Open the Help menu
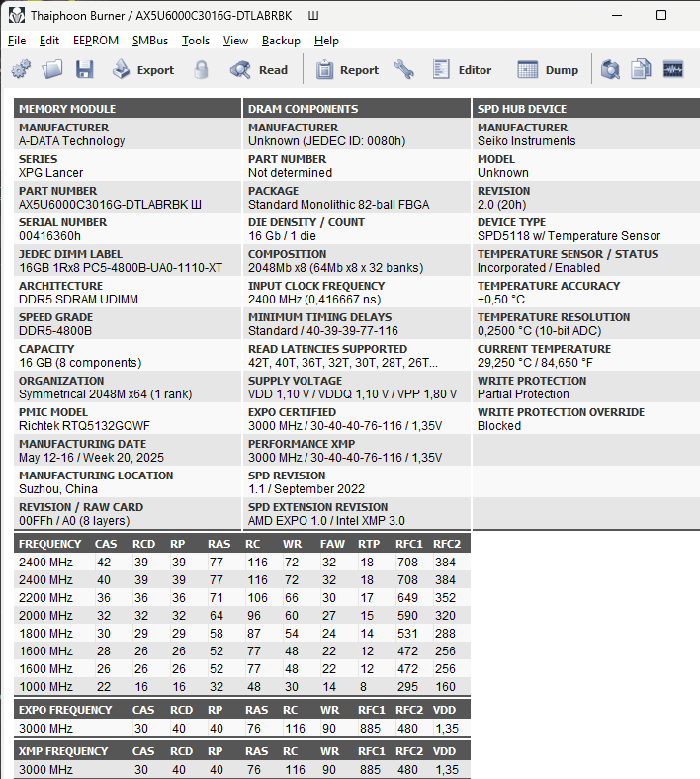700x779 pixels. 326,41
